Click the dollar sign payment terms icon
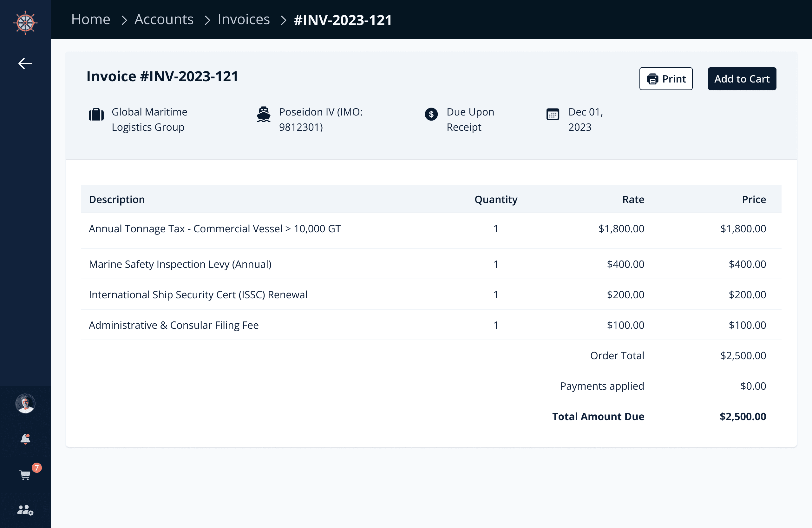Image resolution: width=812 pixels, height=528 pixels. point(431,114)
